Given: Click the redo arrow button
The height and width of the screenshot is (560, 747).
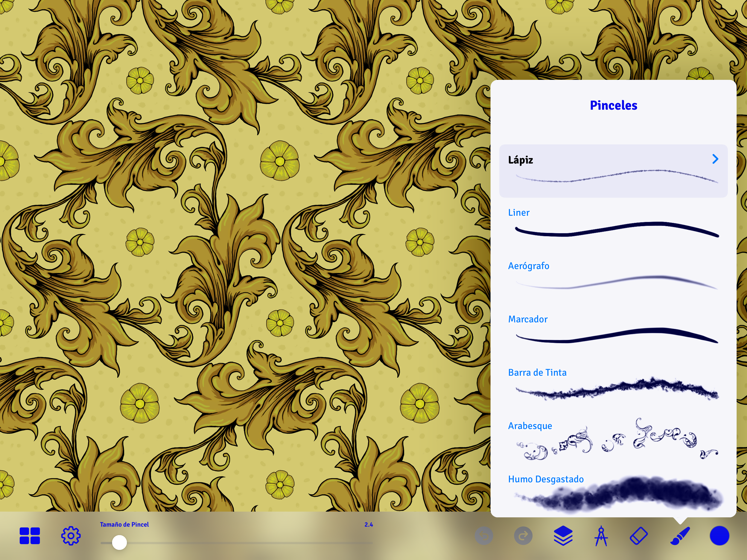Looking at the screenshot, I should (523, 536).
